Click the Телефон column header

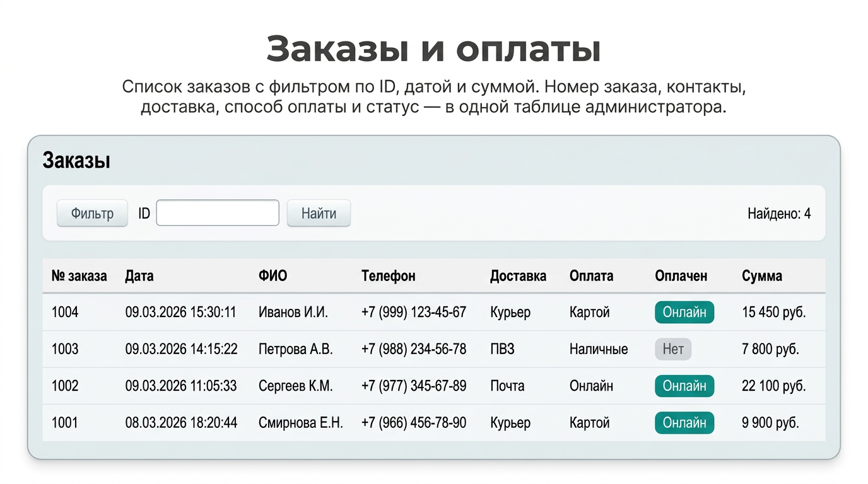[x=389, y=276]
